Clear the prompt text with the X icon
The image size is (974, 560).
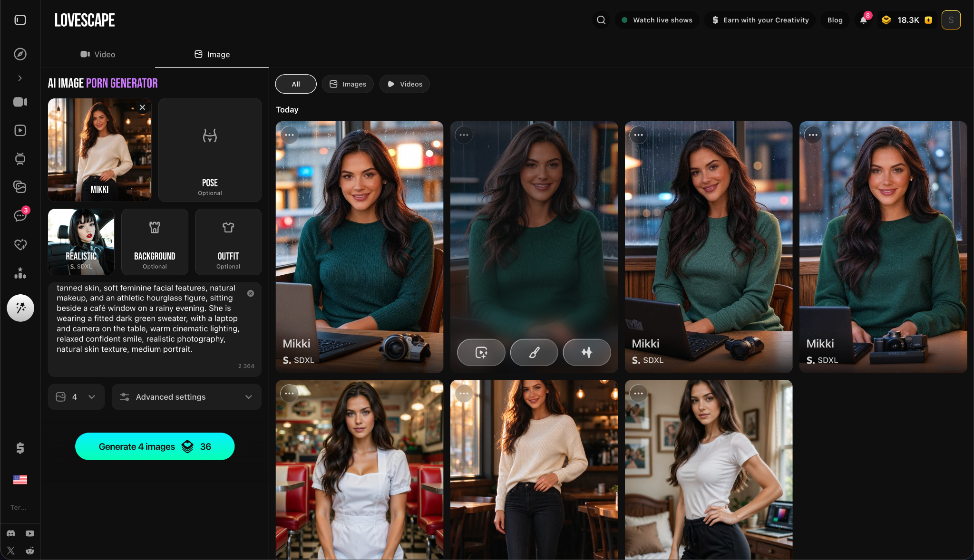coord(251,293)
